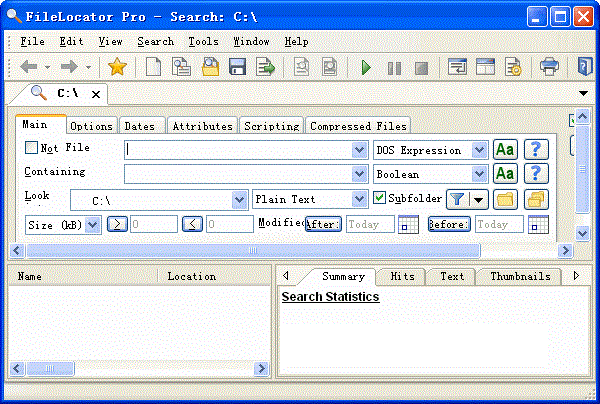600x404 pixels.
Task: Expand the Look in C:\ location dropdown
Action: tap(239, 199)
